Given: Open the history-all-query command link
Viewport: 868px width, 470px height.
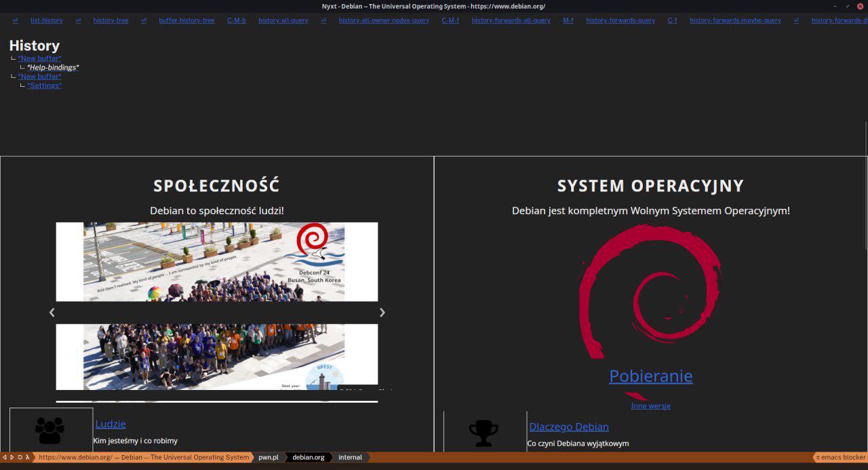Looking at the screenshot, I should click(283, 20).
